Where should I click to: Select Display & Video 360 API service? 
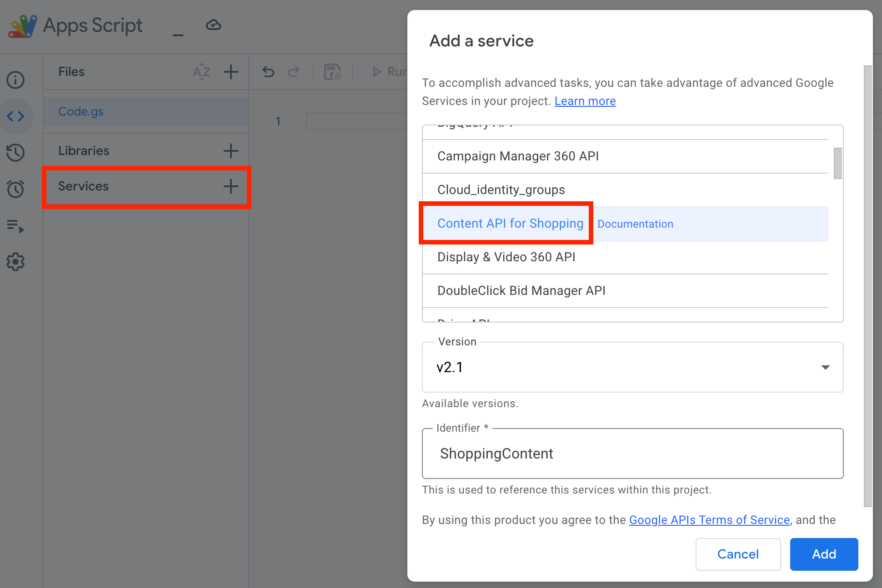[x=506, y=257]
